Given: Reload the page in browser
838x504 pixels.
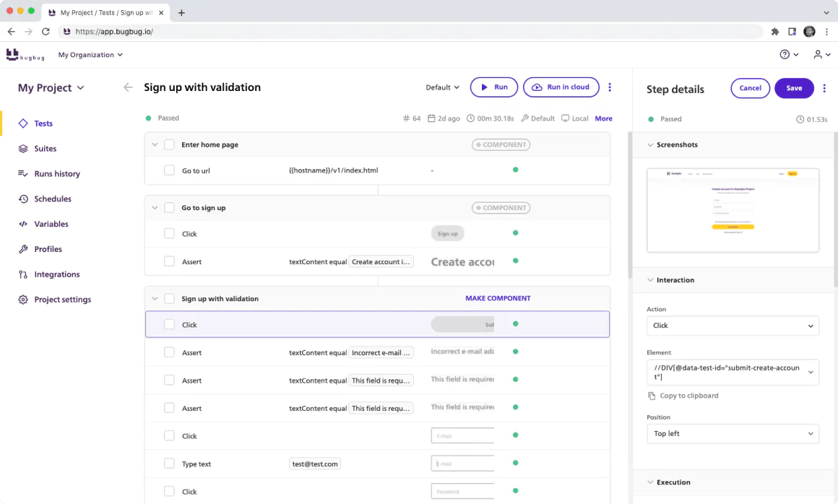Looking at the screenshot, I should 46,32.
